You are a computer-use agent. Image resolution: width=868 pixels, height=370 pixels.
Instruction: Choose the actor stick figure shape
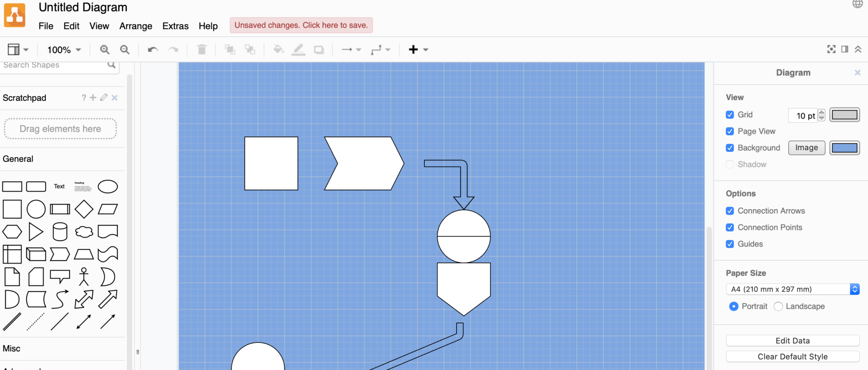84,277
